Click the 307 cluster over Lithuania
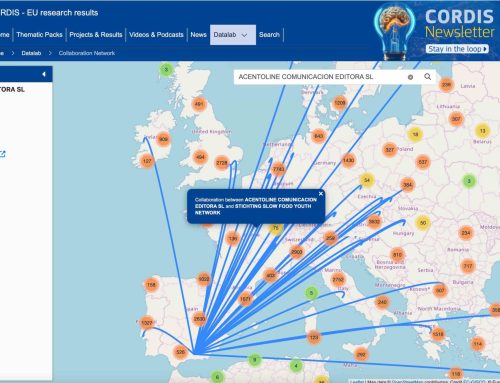The height and width of the screenshot is (383, 500). point(456,119)
